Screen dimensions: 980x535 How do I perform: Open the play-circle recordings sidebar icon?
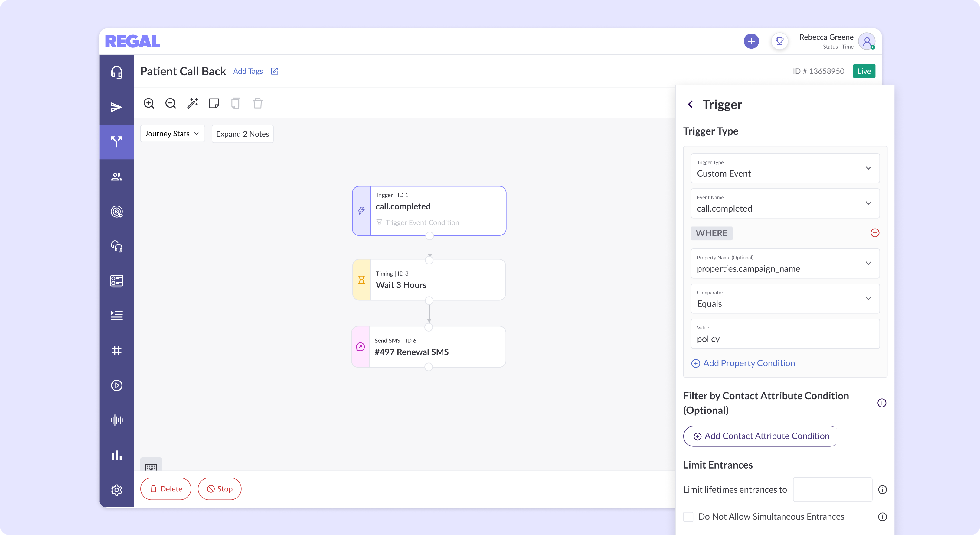tap(116, 385)
